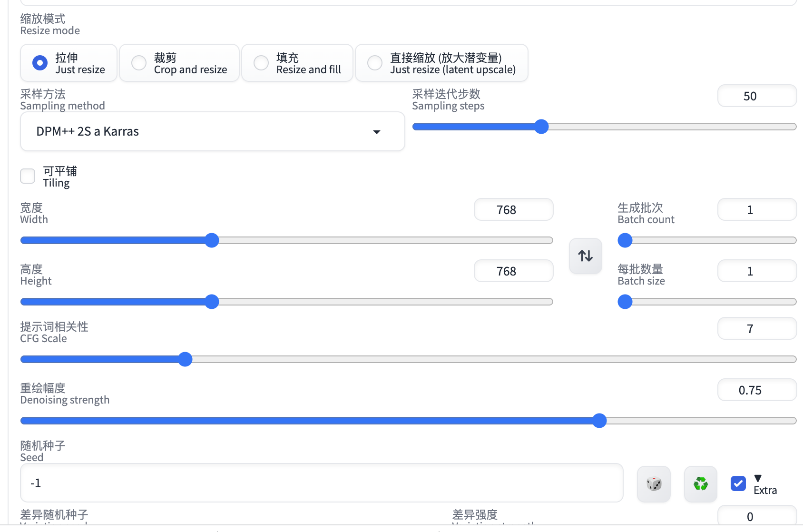Click the CFG Scale slider handle
The image size is (803, 532).
(185, 359)
